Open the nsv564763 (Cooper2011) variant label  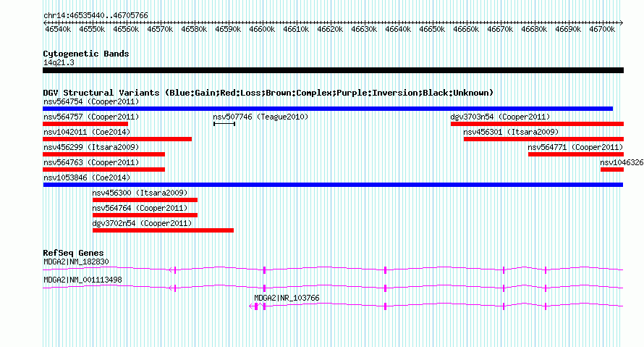pos(91,162)
